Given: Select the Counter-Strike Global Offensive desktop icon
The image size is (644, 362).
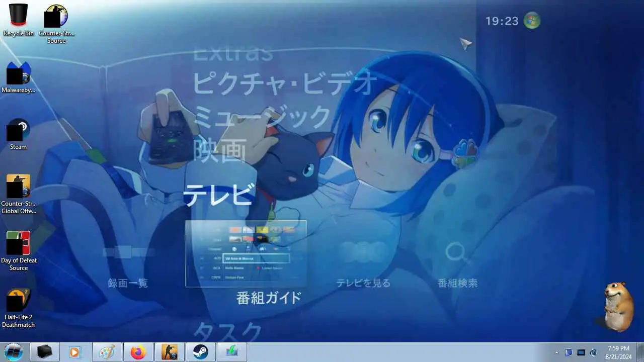Looking at the screenshot, I should click(18, 194).
